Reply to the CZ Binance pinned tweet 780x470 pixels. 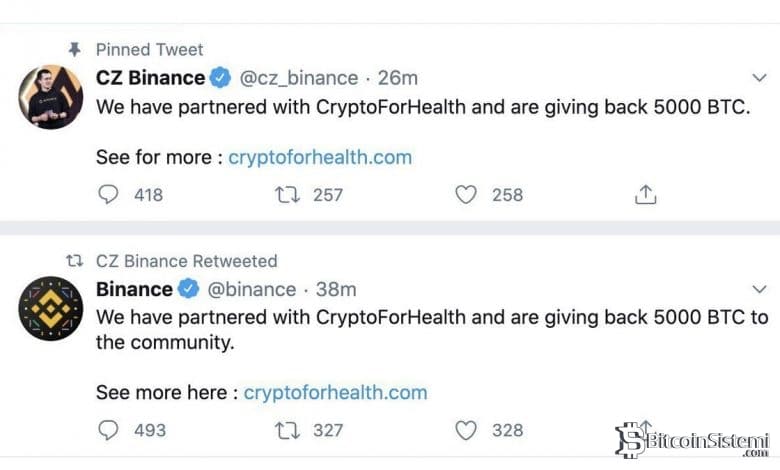coord(108,194)
